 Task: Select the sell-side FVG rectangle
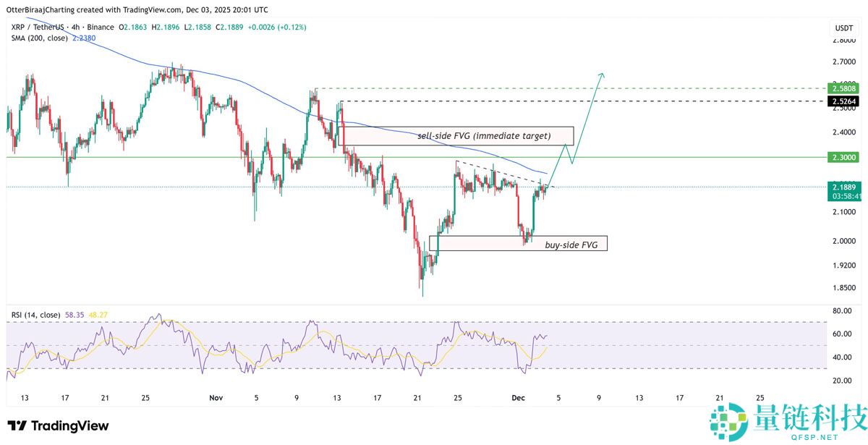coord(456,136)
